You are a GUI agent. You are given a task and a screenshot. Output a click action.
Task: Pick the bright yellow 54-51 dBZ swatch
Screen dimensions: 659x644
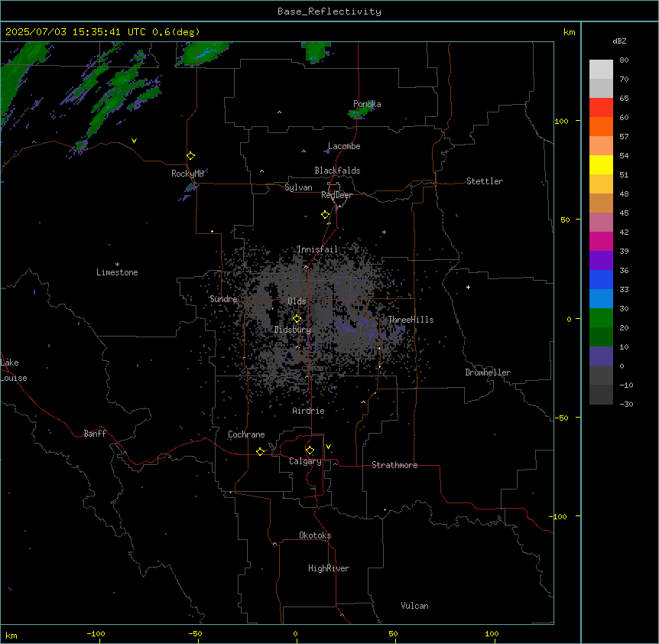[601, 164]
